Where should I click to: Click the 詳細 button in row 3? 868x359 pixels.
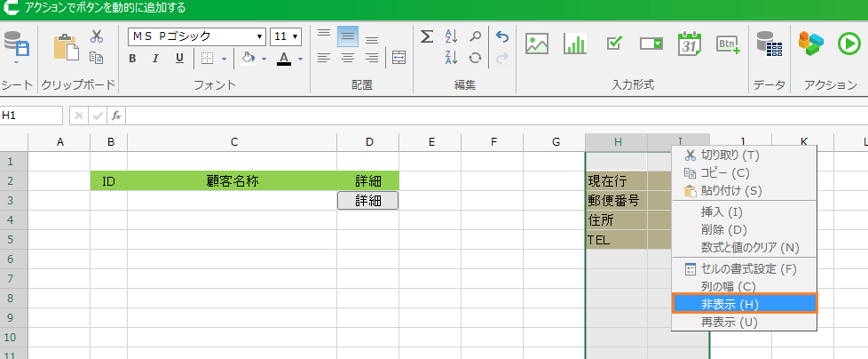tap(367, 201)
